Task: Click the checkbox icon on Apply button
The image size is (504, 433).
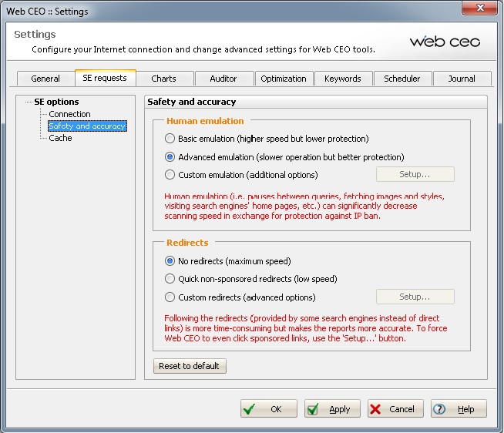Action: click(312, 409)
